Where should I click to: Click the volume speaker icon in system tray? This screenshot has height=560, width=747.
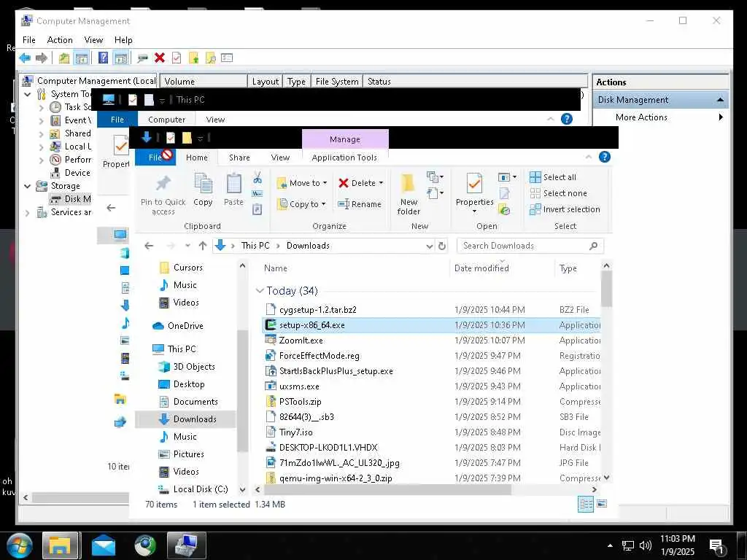646,545
